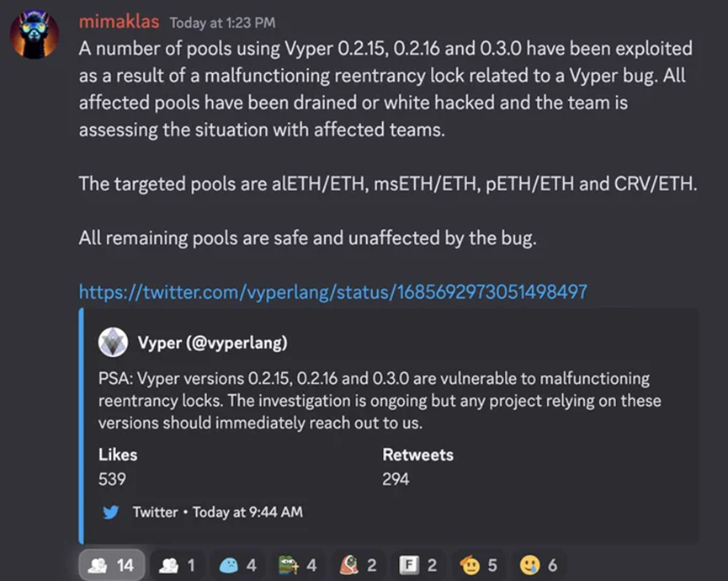React with the saluting face emoji

[x=478, y=565]
